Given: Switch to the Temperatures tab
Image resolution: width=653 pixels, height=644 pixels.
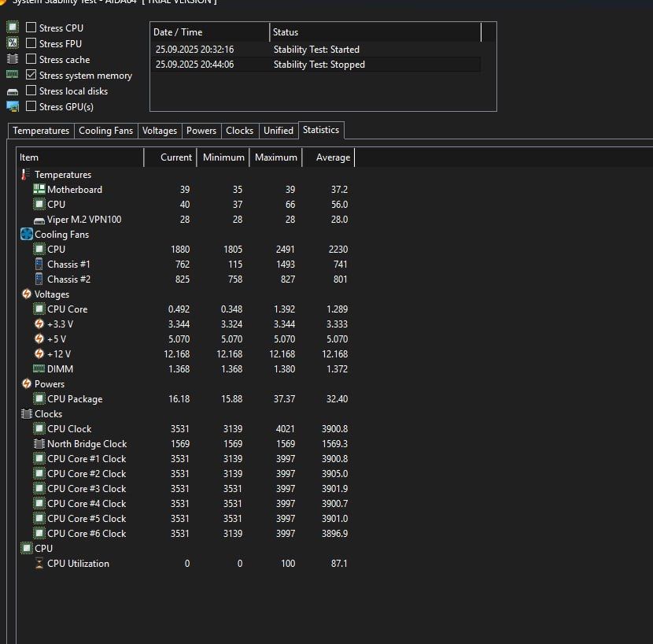Looking at the screenshot, I should [x=41, y=131].
